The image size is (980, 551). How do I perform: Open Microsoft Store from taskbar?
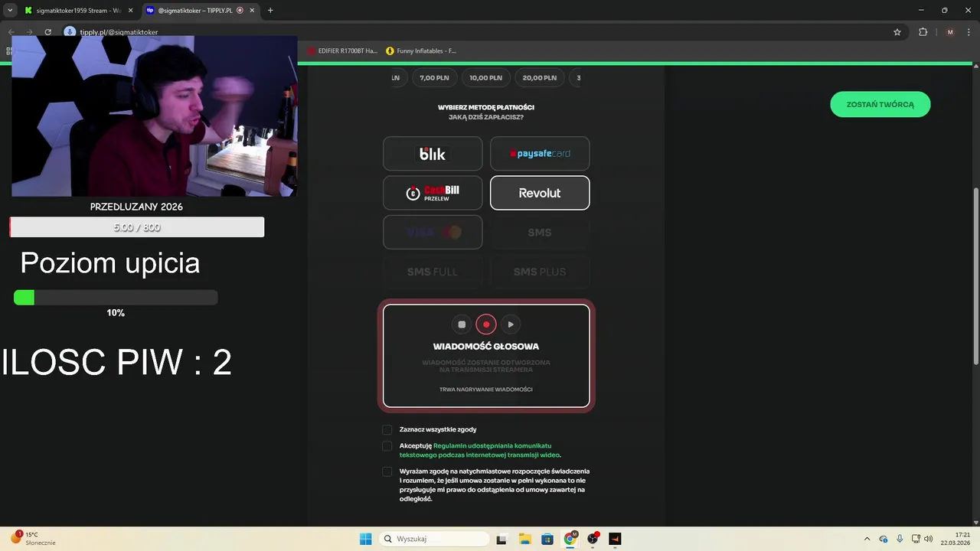pyautogui.click(x=547, y=539)
